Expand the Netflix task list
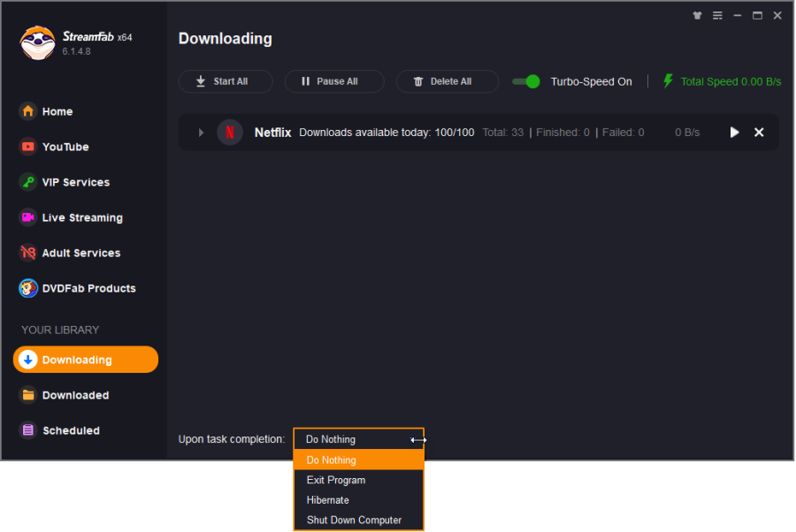 (x=201, y=133)
